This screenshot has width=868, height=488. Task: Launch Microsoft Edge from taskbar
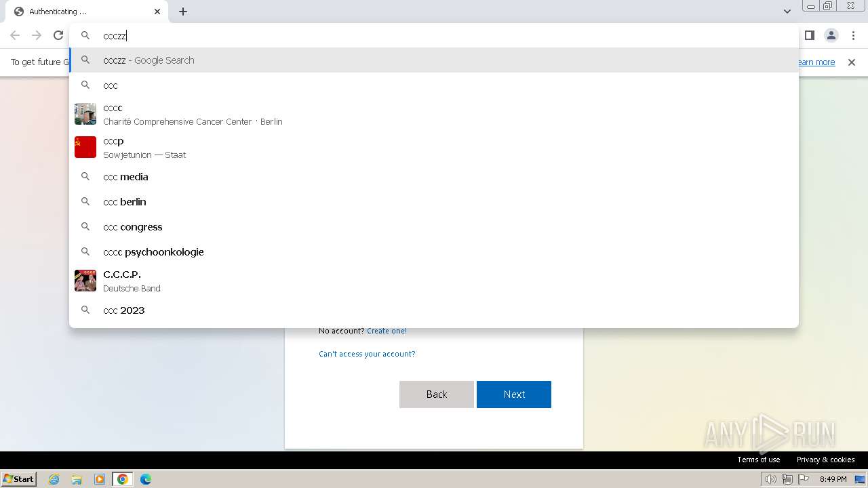[146, 479]
